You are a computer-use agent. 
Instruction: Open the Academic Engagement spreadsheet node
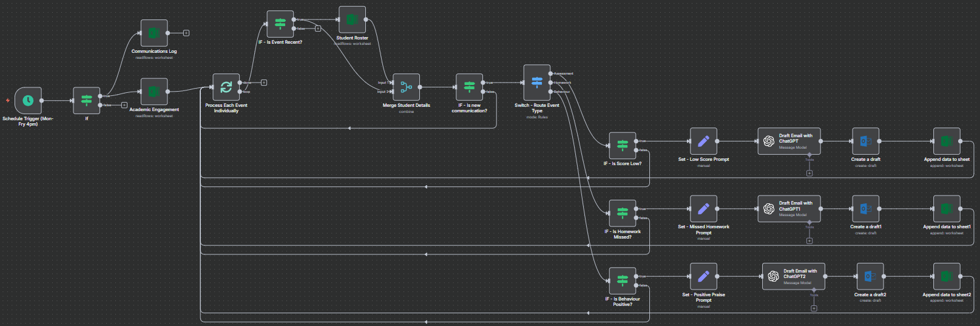point(154,92)
